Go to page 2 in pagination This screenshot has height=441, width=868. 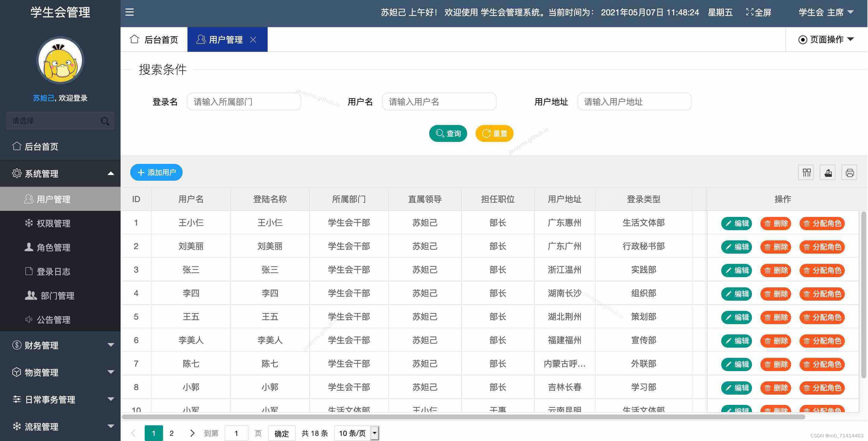[171, 433]
